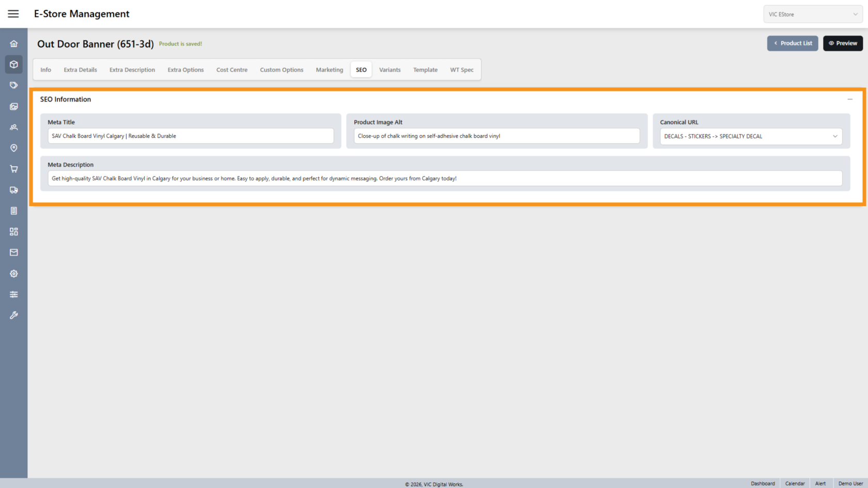This screenshot has height=488, width=868.
Task: Click the Product List button
Action: [x=792, y=43]
